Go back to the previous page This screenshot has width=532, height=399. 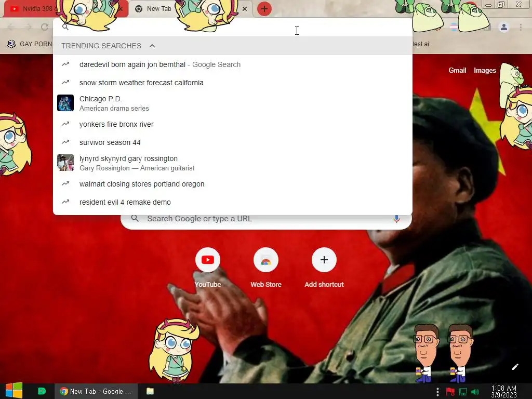[11, 27]
